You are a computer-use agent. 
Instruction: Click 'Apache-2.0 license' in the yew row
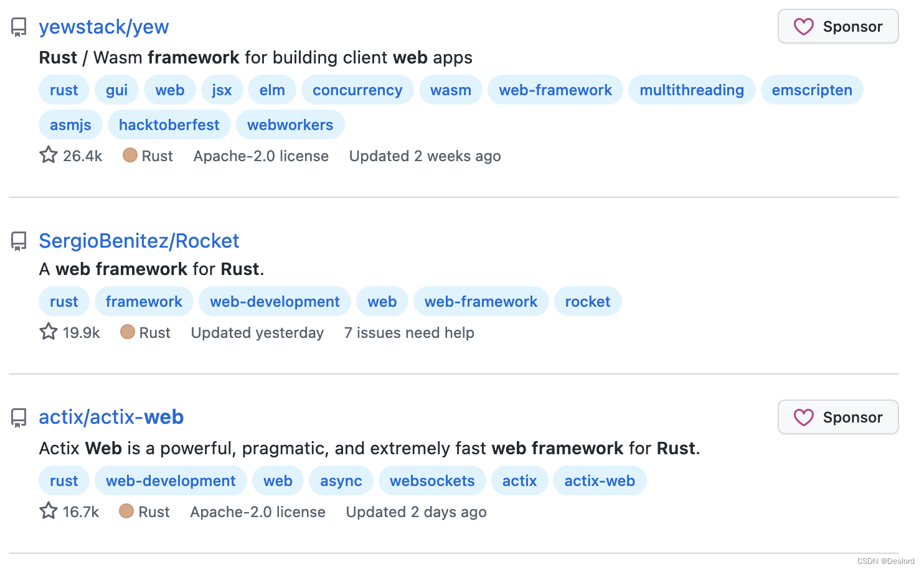point(261,156)
